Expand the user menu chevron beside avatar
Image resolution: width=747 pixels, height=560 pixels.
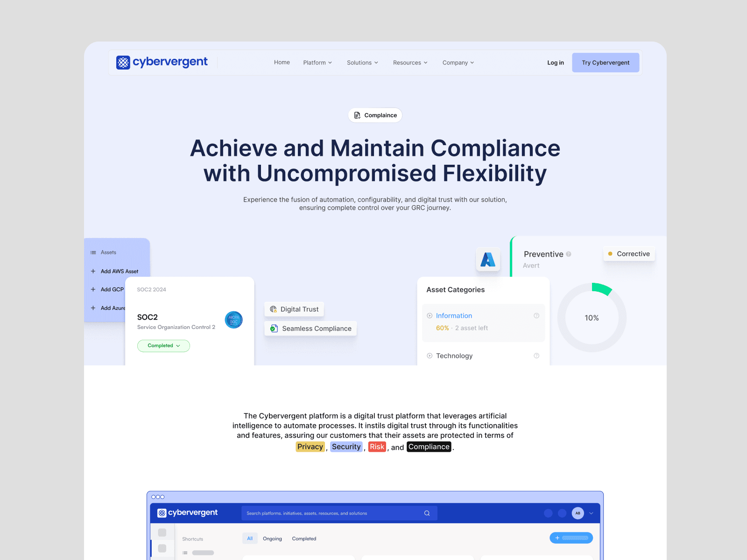tap(591, 513)
